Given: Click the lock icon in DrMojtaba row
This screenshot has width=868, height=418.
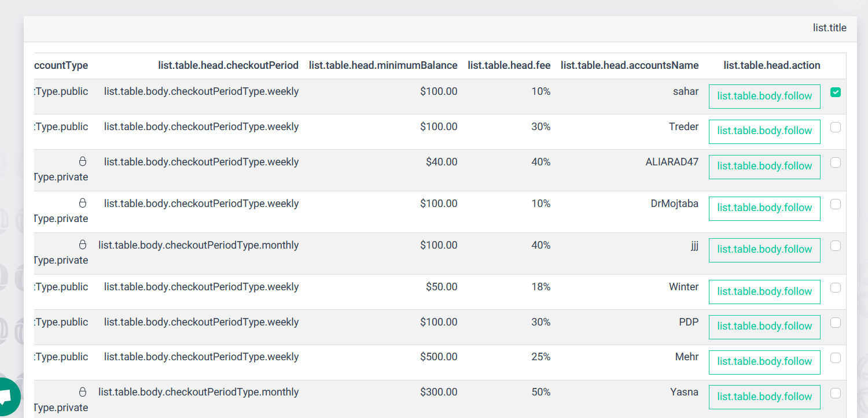Looking at the screenshot, I should coord(82,204).
